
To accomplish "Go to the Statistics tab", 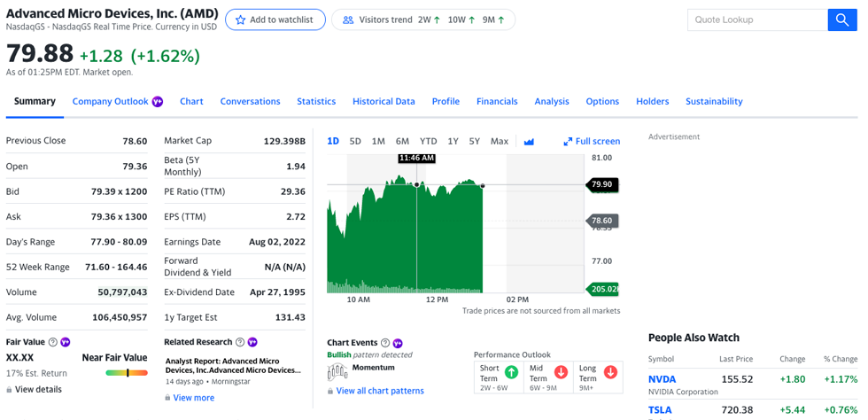I will [316, 101].
